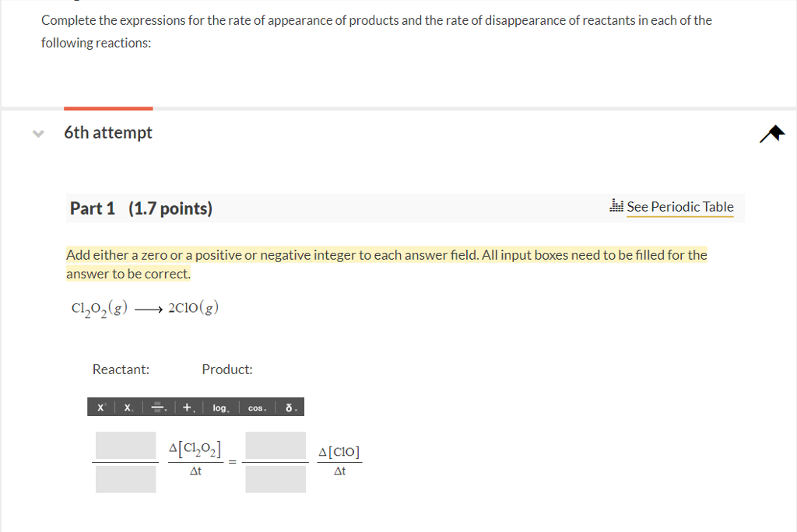This screenshot has width=797, height=532.
Task: Collapse the 6th attempt section
Action: coord(37,133)
